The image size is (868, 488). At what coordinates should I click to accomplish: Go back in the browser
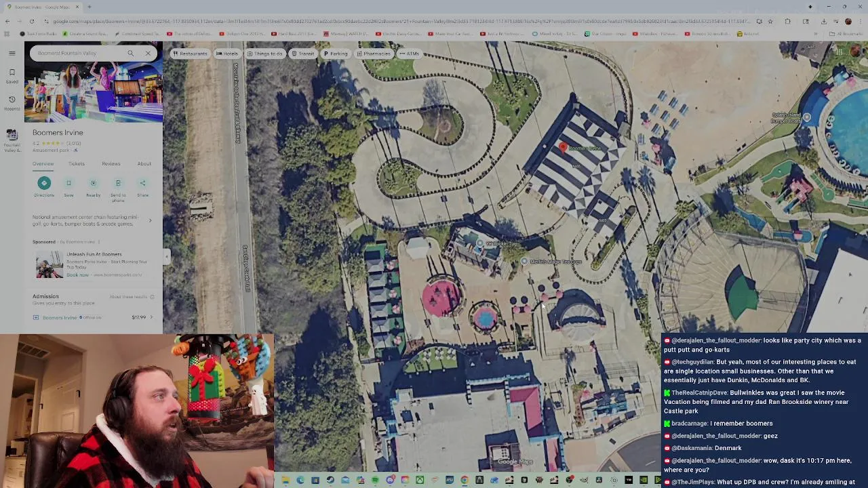pyautogui.click(x=7, y=21)
